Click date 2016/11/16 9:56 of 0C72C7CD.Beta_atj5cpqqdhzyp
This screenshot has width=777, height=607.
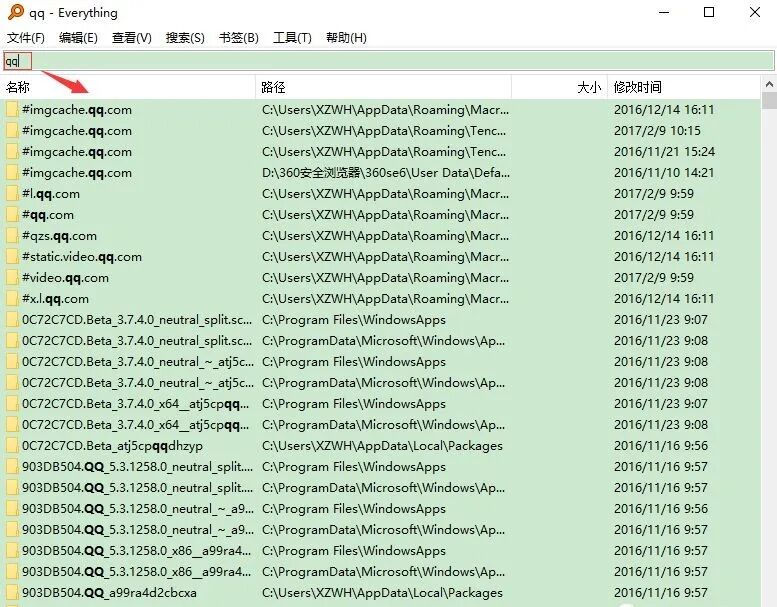tap(661, 446)
